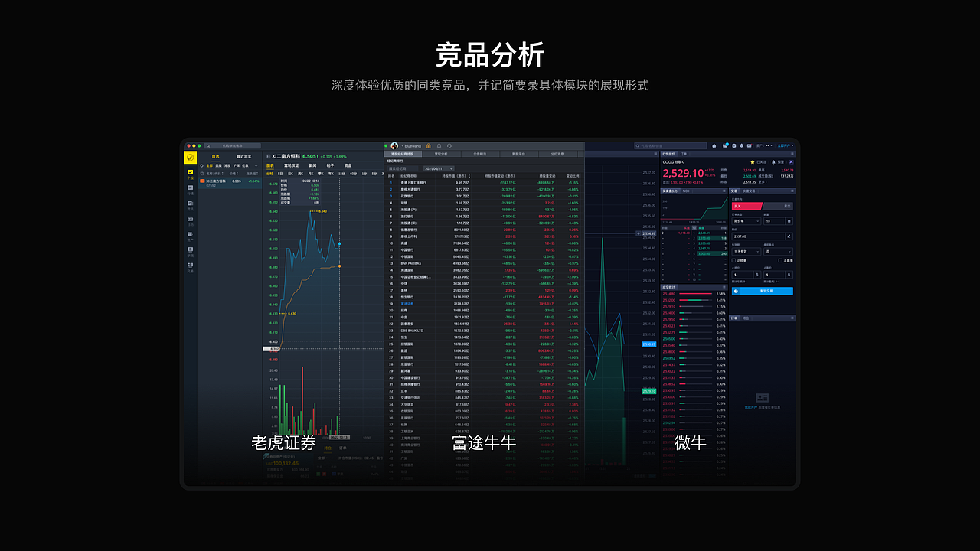Click the home icon in Webull top bar

(714, 145)
